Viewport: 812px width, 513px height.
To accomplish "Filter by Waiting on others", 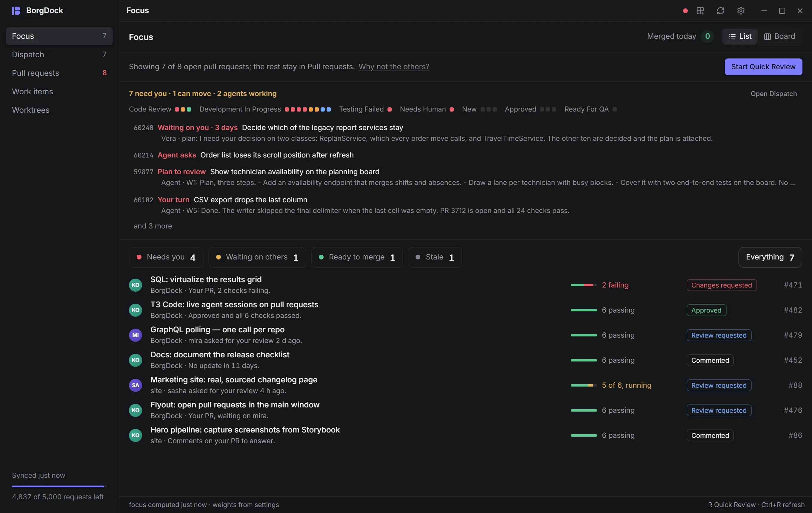I will [257, 257].
